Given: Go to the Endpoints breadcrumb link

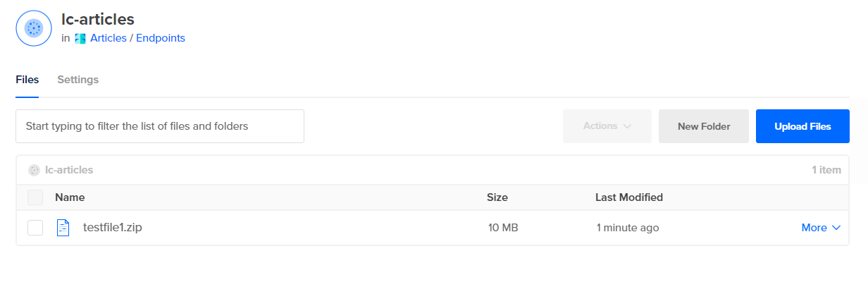Looking at the screenshot, I should (161, 38).
